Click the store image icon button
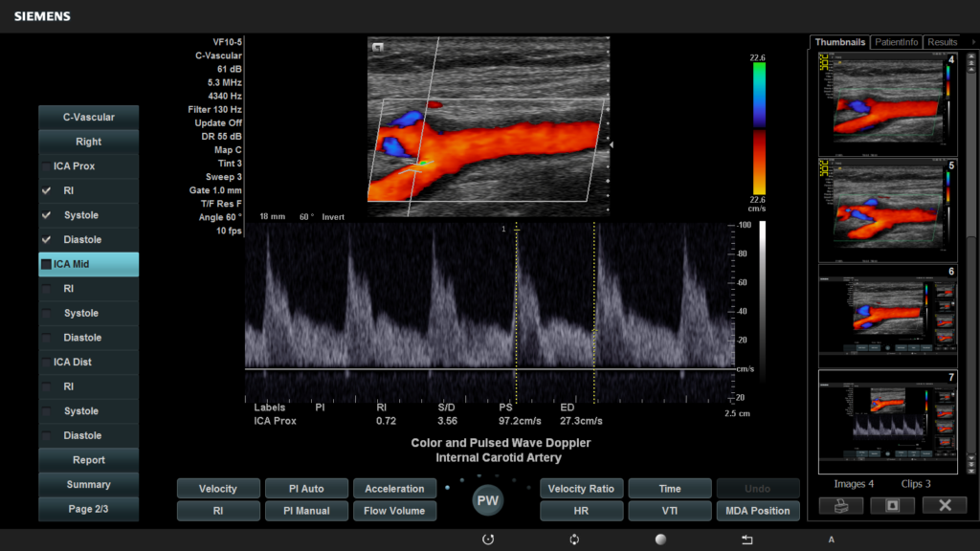The width and height of the screenshot is (980, 551). pos(892,505)
